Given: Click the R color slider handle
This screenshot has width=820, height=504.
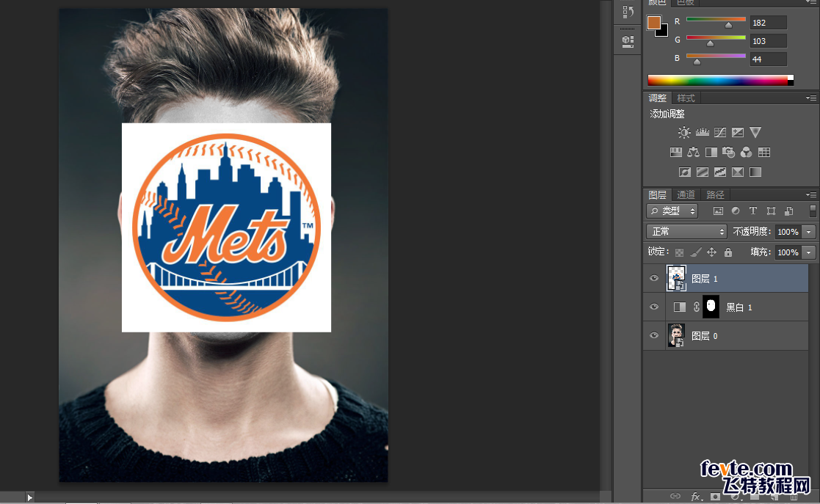Looking at the screenshot, I should [x=728, y=25].
